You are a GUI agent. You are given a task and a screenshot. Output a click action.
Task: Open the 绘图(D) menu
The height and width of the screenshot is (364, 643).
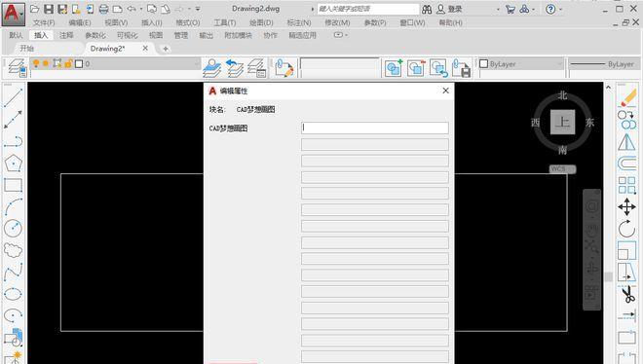pos(261,22)
